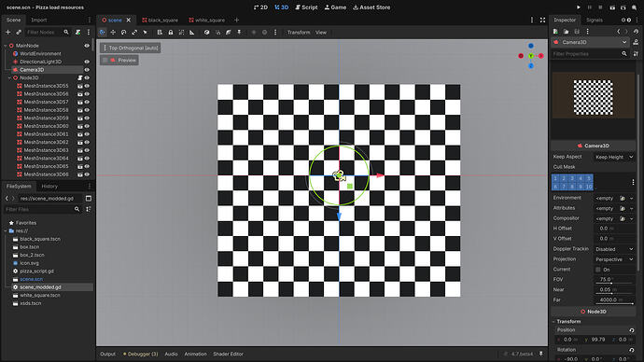The height and width of the screenshot is (362, 644).
Task: Open Environment resource dropdown arrow
Action: click(x=631, y=198)
